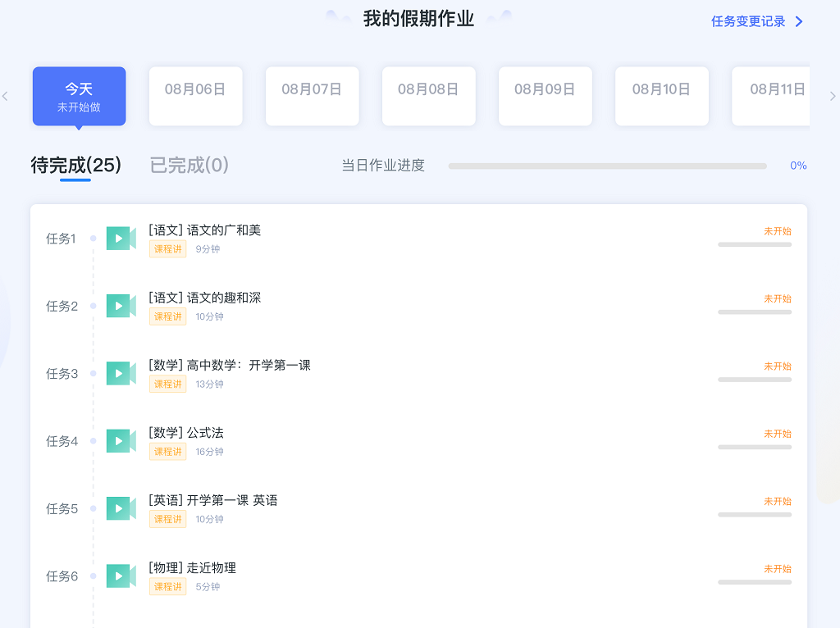
Task: Play the [数学] 高中数学：开学第一课 video
Action: [x=120, y=373]
